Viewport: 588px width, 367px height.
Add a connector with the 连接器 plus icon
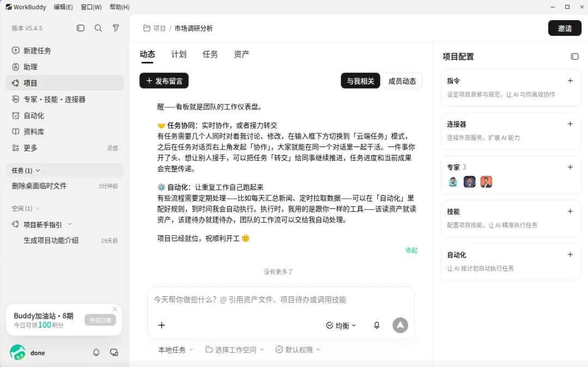pos(570,124)
